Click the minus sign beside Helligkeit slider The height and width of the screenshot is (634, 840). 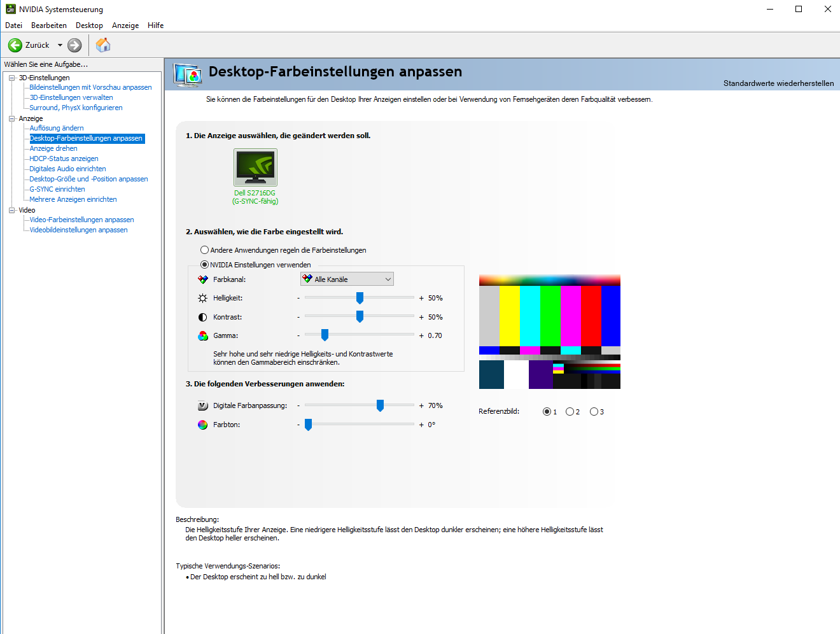[x=298, y=298]
